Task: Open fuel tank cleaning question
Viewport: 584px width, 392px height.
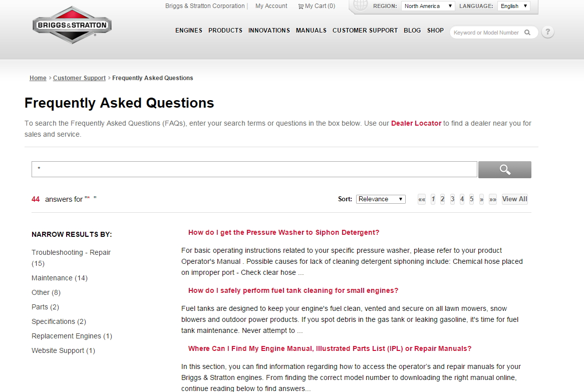Action: (x=293, y=291)
